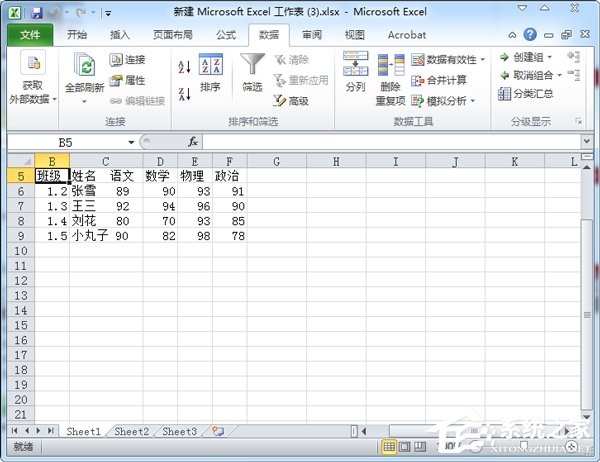Click the 高级 (Advanced) filter button
Screen dimensions: 600x462
point(290,101)
